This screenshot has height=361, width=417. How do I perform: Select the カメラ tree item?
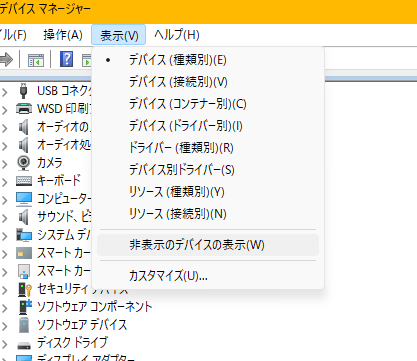click(x=50, y=163)
